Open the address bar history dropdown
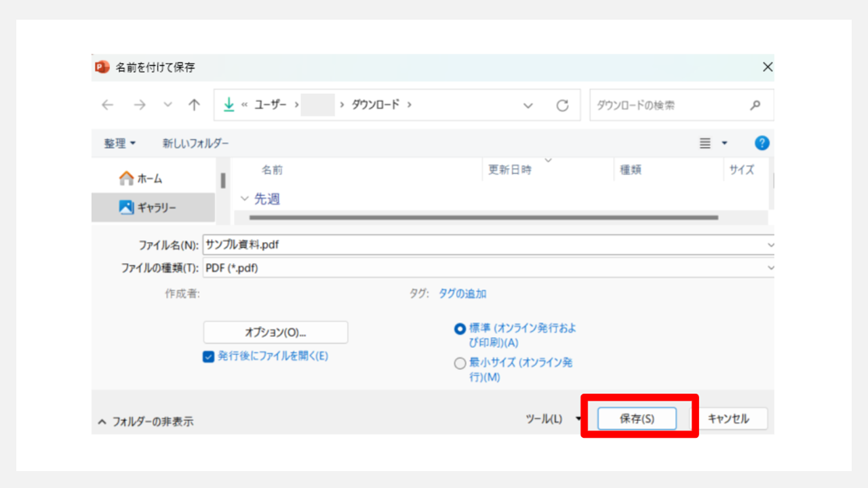This screenshot has width=868, height=488. point(529,106)
